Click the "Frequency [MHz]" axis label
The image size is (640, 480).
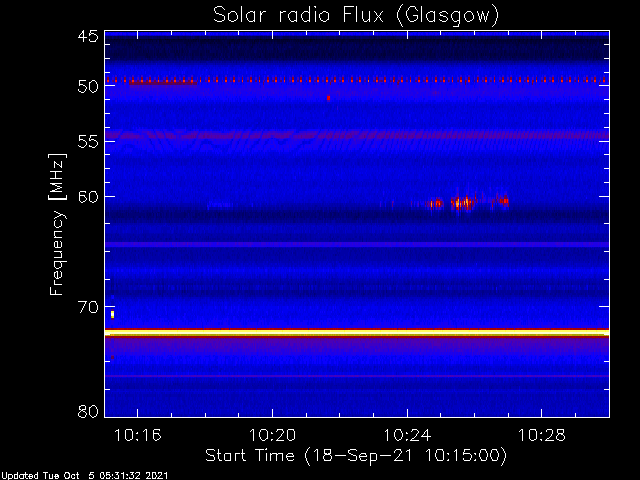click(57, 224)
